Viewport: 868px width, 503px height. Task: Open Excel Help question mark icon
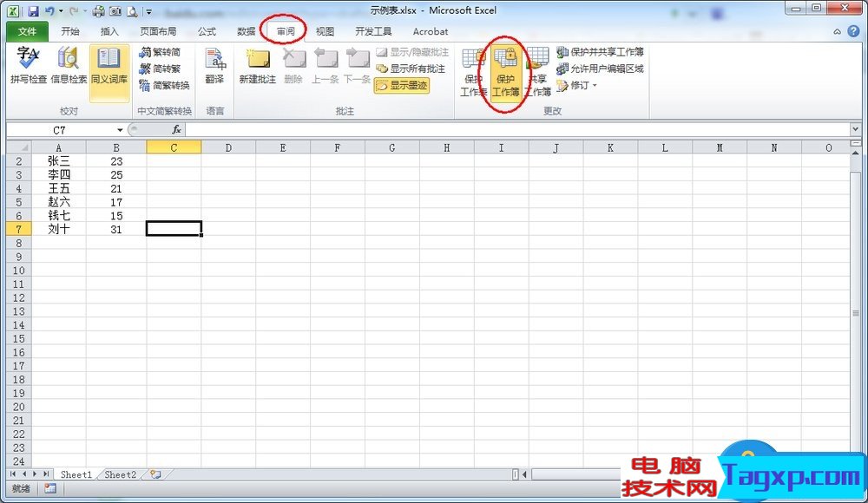point(853,31)
